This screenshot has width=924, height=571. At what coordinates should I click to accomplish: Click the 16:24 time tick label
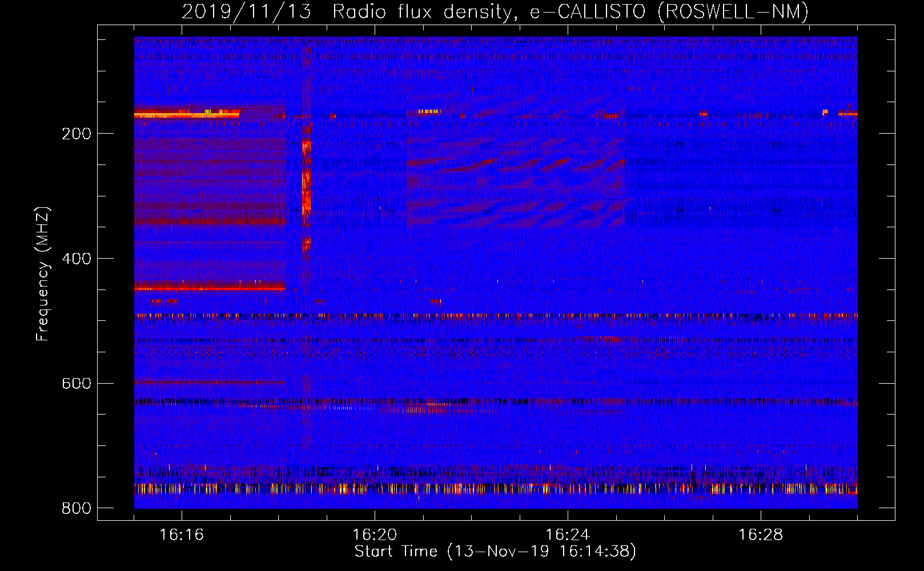pyautogui.click(x=568, y=535)
